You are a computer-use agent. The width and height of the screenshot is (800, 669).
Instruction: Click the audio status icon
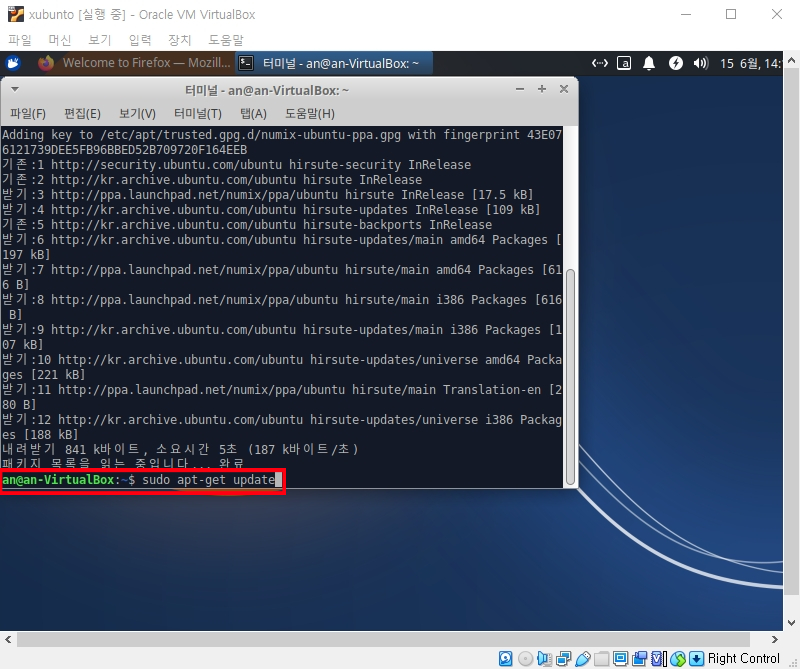coord(544,658)
